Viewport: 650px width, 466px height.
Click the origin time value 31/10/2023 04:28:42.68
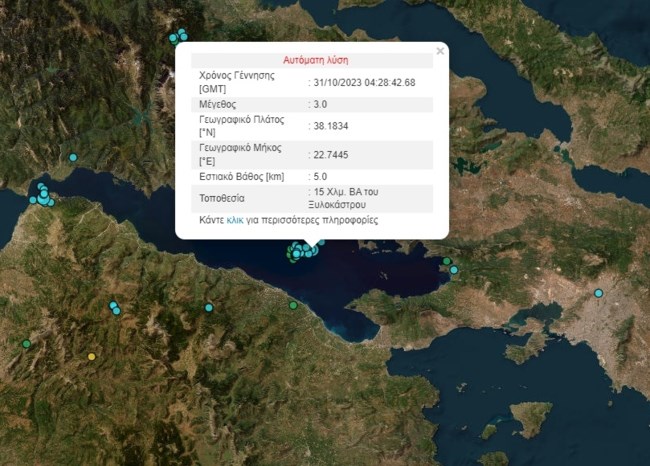pos(365,82)
